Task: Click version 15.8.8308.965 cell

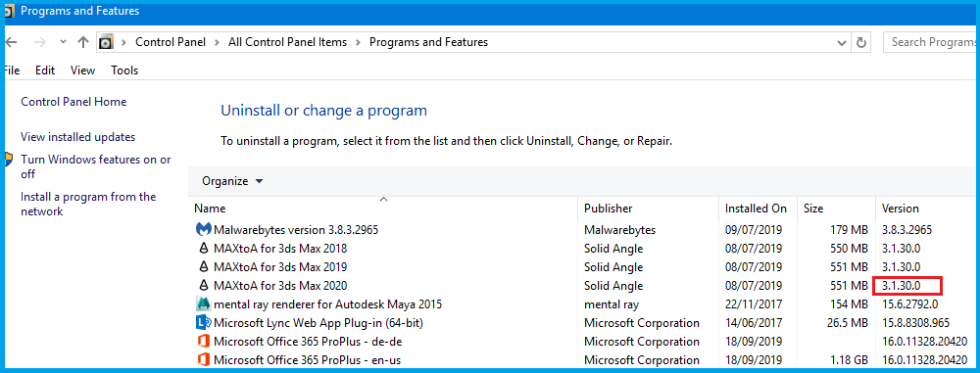Action: coord(915,323)
